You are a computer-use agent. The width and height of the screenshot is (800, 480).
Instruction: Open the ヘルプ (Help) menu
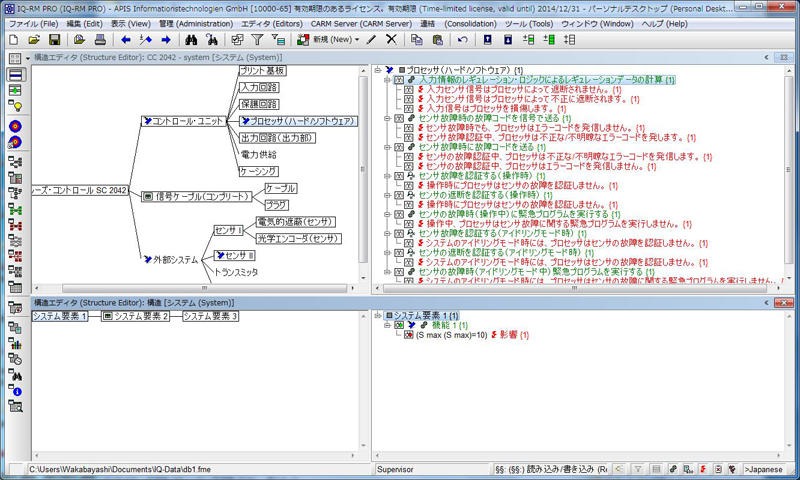(665, 24)
